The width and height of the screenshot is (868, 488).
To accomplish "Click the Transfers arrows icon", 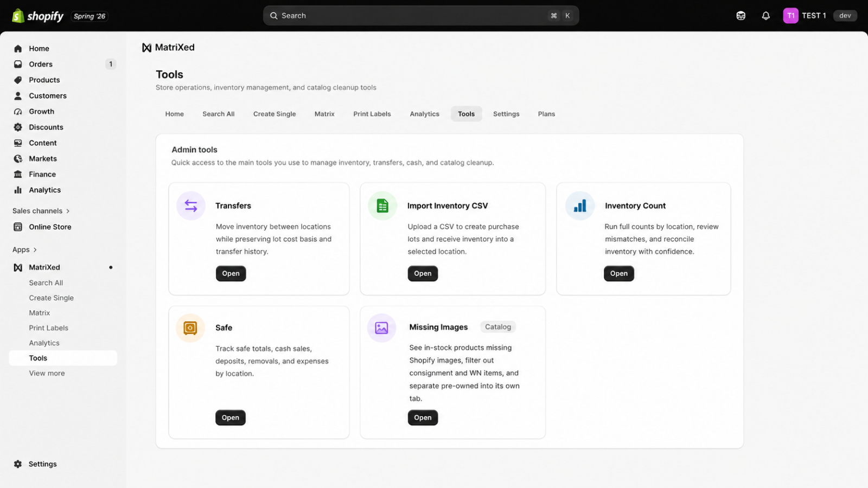I will pyautogui.click(x=191, y=206).
